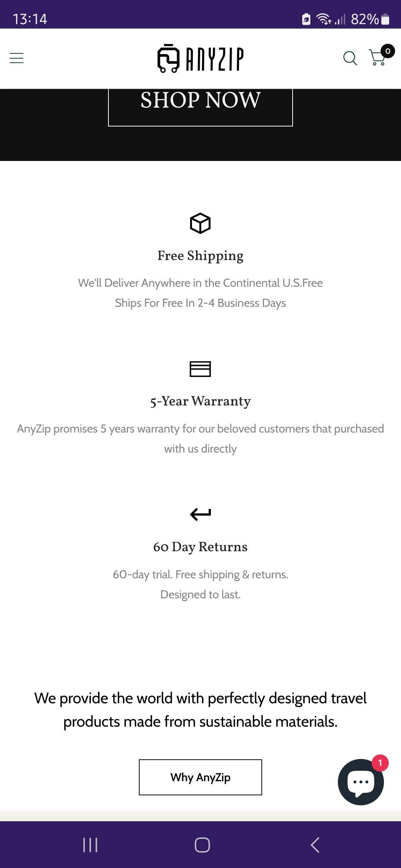The height and width of the screenshot is (868, 401).
Task: Open the shopping cart
Action: pyautogui.click(x=377, y=58)
